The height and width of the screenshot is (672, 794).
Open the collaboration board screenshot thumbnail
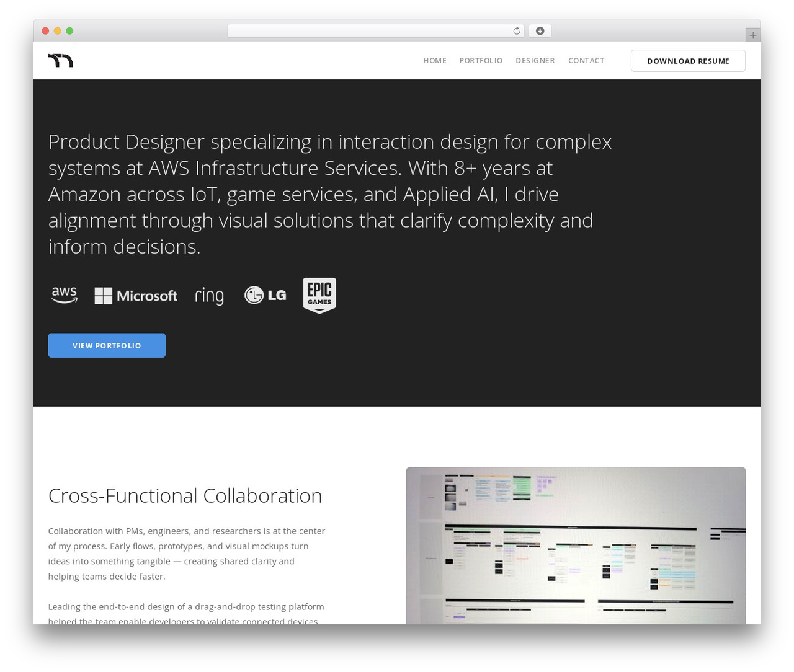(576, 546)
